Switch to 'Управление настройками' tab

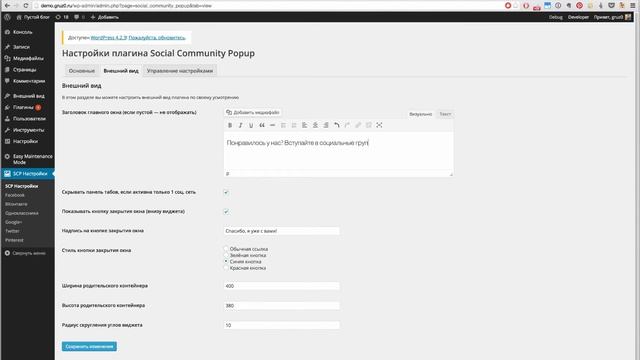[180, 71]
